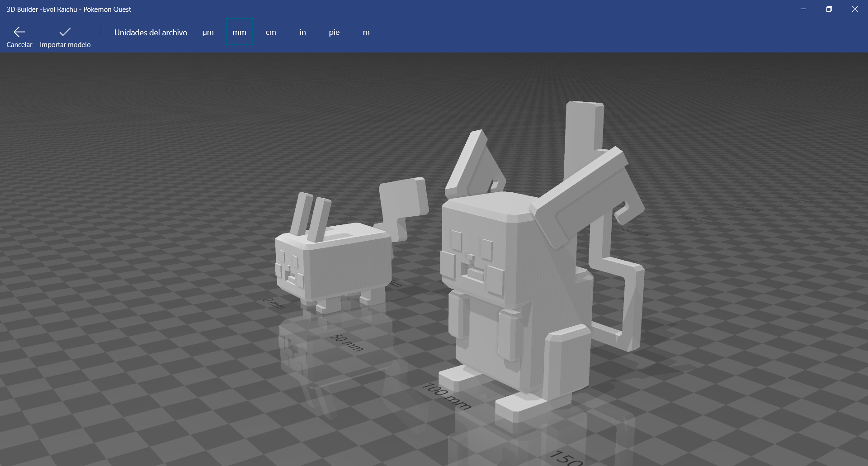Click the m unit icon
868x466 pixels.
366,32
